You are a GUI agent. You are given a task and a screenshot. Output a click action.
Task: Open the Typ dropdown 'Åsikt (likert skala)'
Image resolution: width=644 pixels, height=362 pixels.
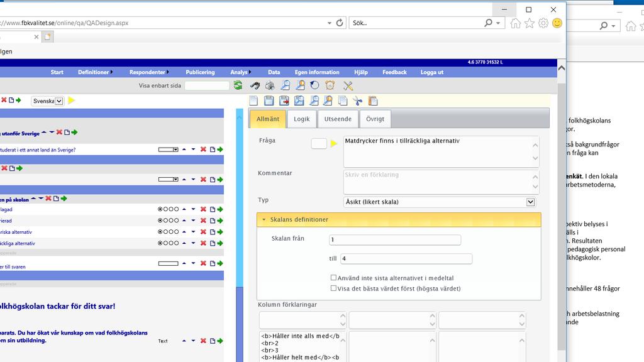(440, 202)
